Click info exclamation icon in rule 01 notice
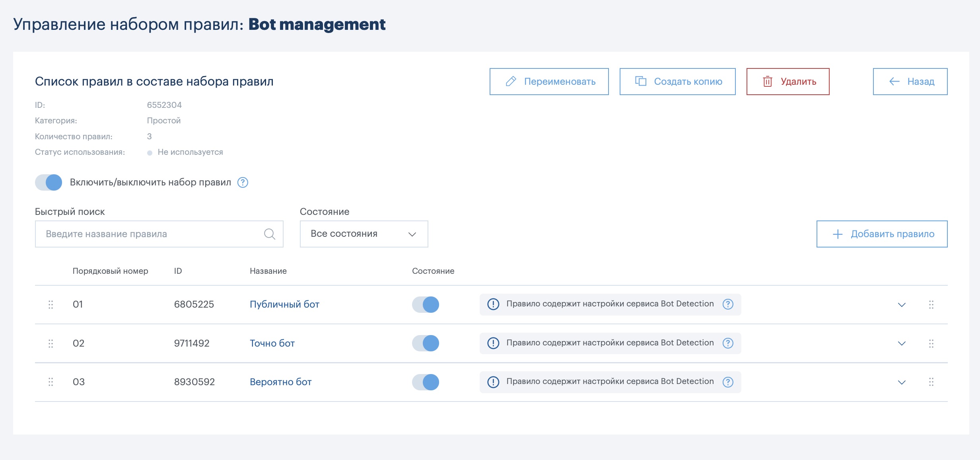This screenshot has height=460, width=980. tap(493, 304)
